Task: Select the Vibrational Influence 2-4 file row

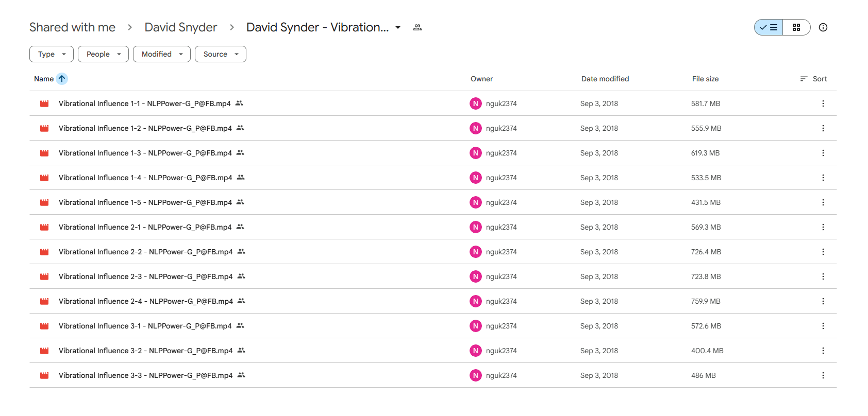Action: [x=433, y=301]
